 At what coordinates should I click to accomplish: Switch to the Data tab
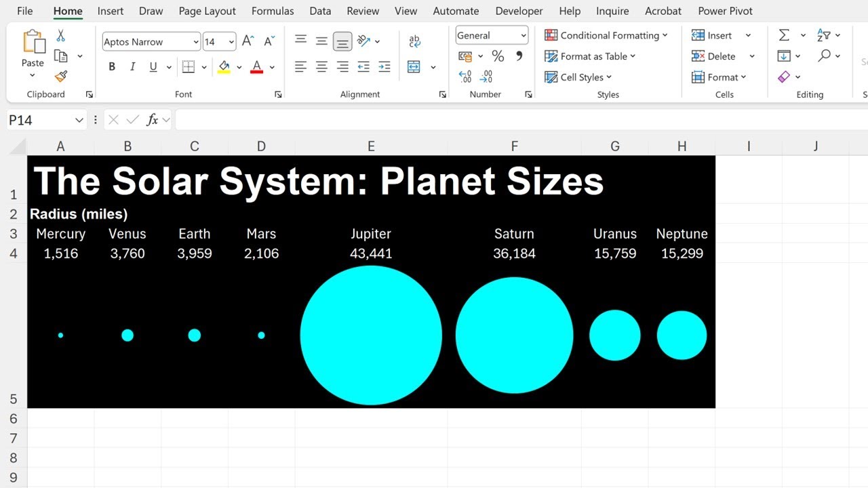(x=320, y=11)
